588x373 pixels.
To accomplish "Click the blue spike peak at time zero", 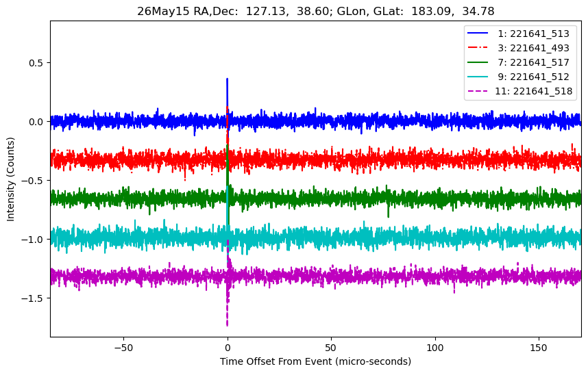I will coord(228,79).
